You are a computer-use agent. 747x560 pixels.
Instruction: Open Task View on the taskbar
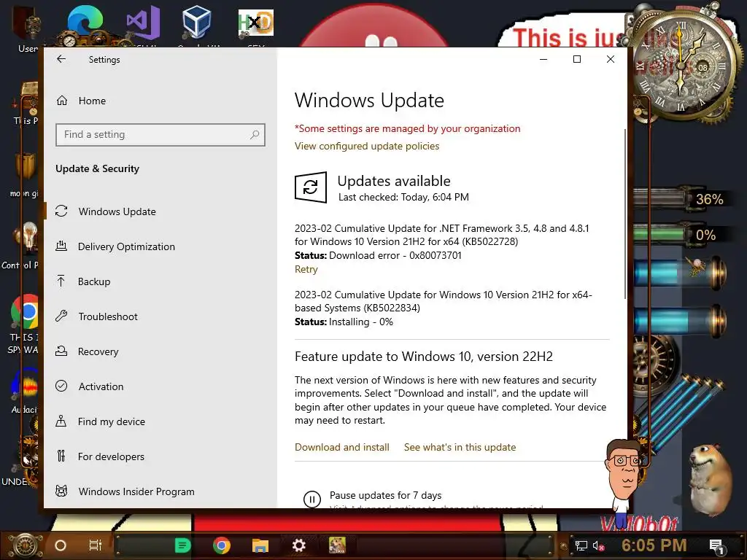[96, 545]
